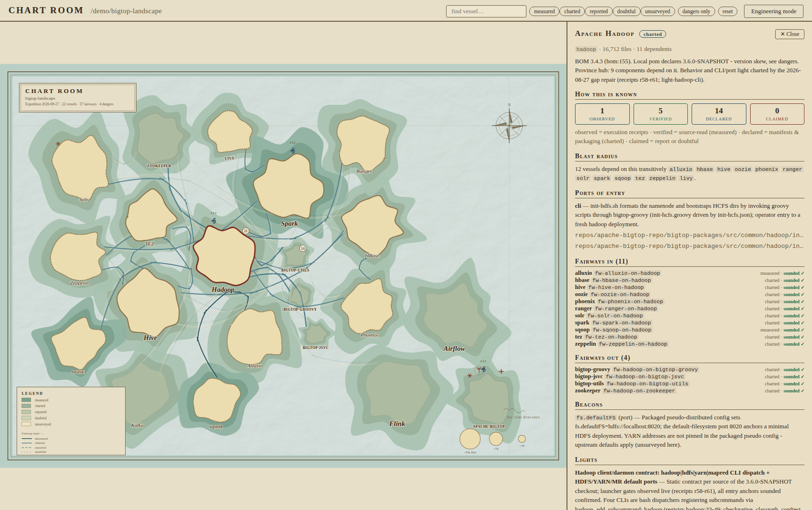Toggle the reported filter pill in top bar
Viewport: 812px width, 510px height.
(599, 11)
